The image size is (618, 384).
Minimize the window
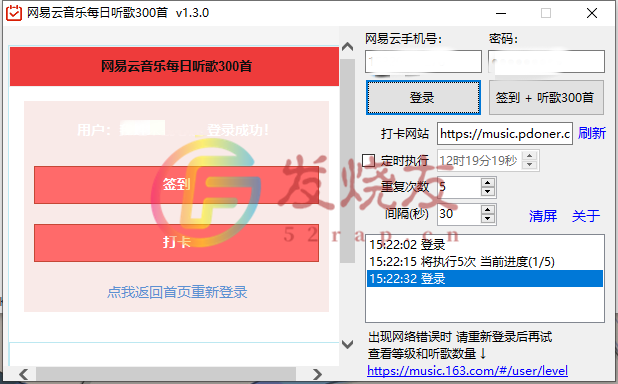point(501,13)
